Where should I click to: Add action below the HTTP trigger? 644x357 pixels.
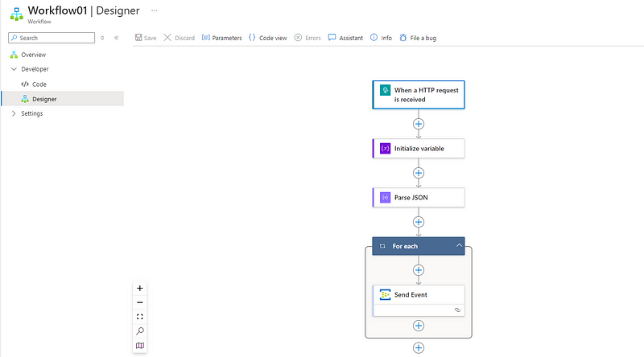pyautogui.click(x=419, y=124)
